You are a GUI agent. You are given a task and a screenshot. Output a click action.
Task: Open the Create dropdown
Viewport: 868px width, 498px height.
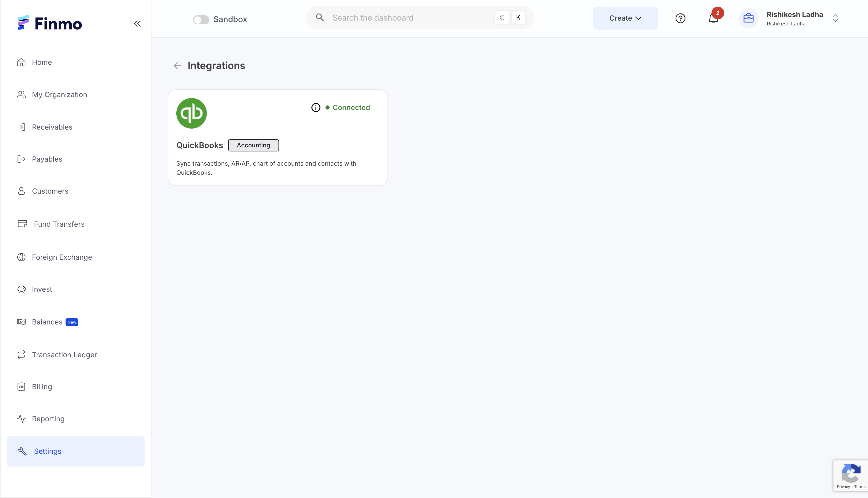coord(625,19)
